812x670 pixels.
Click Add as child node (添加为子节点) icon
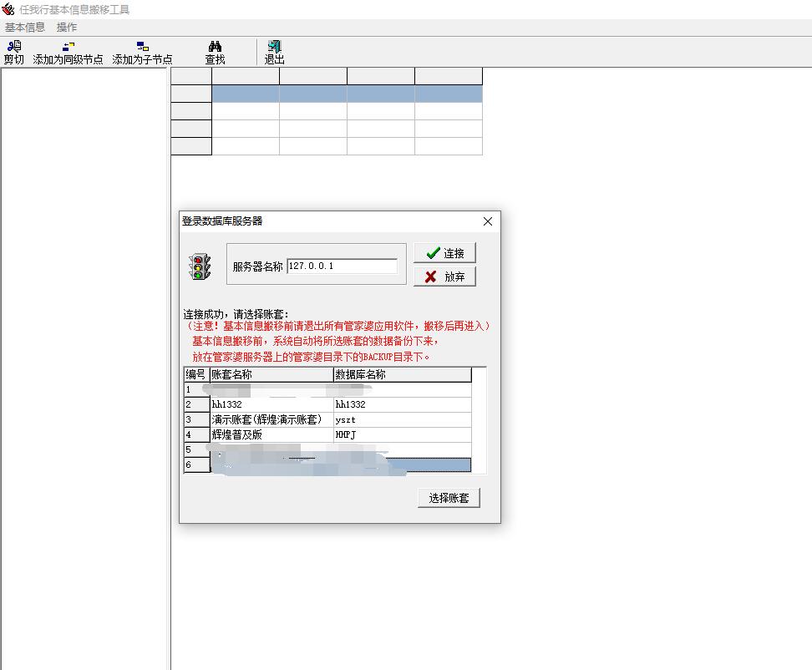tap(142, 53)
